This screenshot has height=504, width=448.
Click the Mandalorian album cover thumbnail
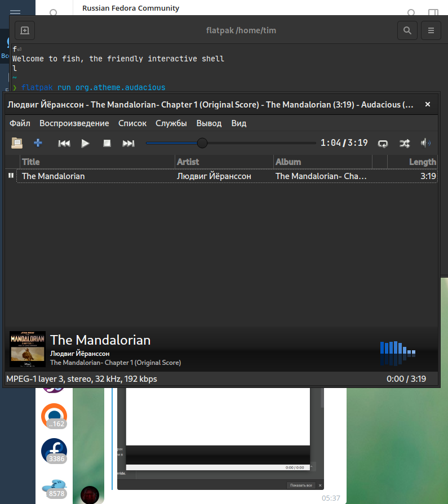click(28, 349)
